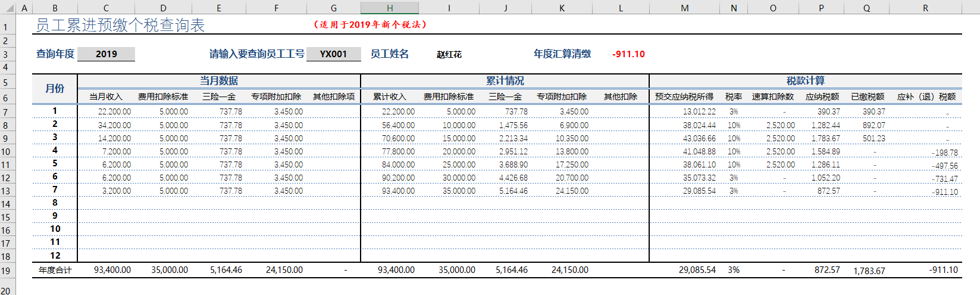Screen dimensions: 980x295
Task: Click the annual settlement value -911.10 in row 3
Action: (x=628, y=54)
